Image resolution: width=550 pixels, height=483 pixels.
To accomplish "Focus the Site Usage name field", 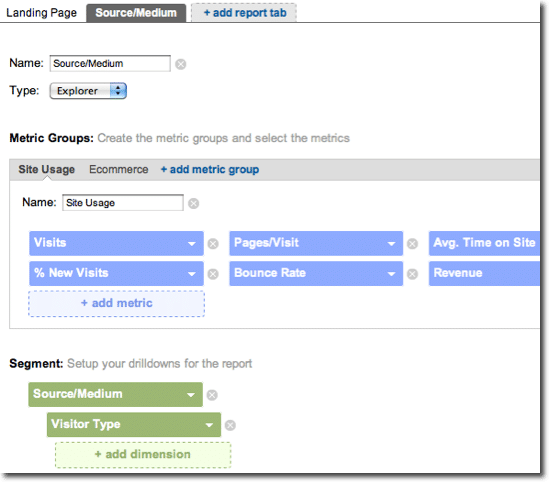I will click(123, 203).
